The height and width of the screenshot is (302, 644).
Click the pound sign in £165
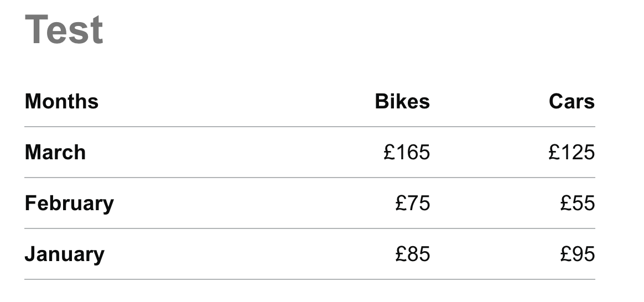coord(389,153)
